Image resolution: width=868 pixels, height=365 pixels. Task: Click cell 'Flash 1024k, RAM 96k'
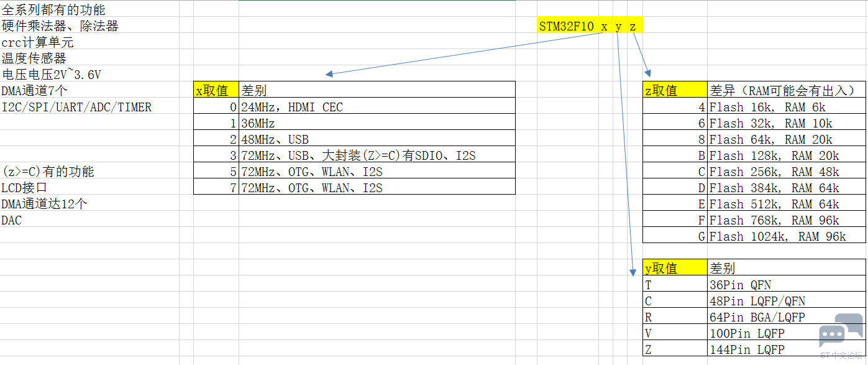(787, 236)
